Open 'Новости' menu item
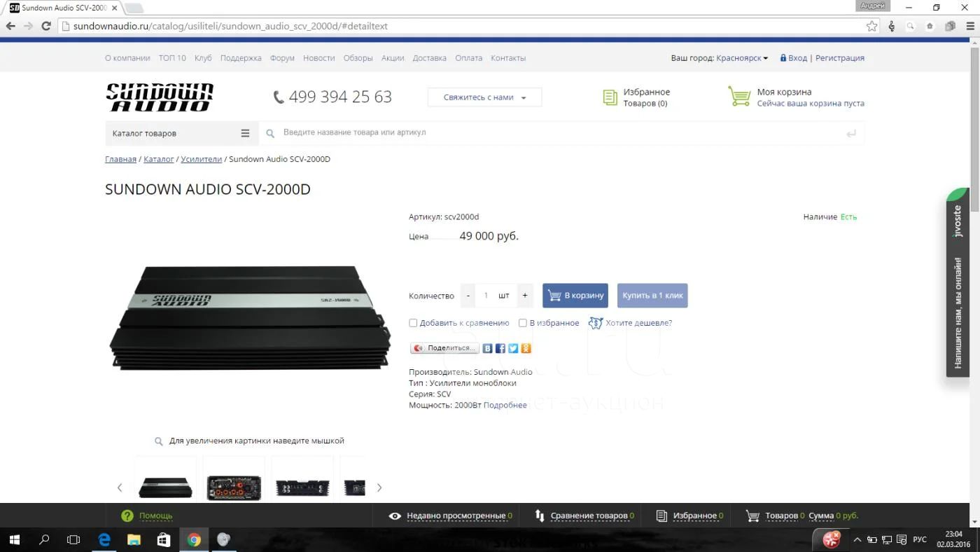This screenshot has height=552, width=980. tap(319, 58)
